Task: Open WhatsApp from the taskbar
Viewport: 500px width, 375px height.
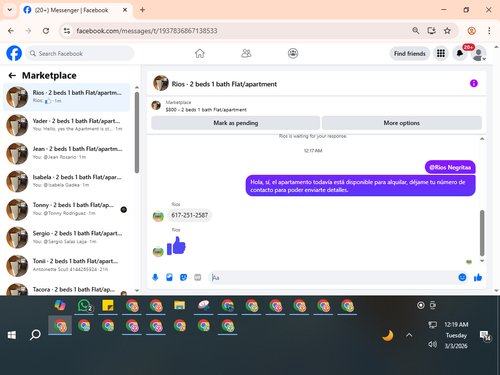Action: (x=84, y=305)
